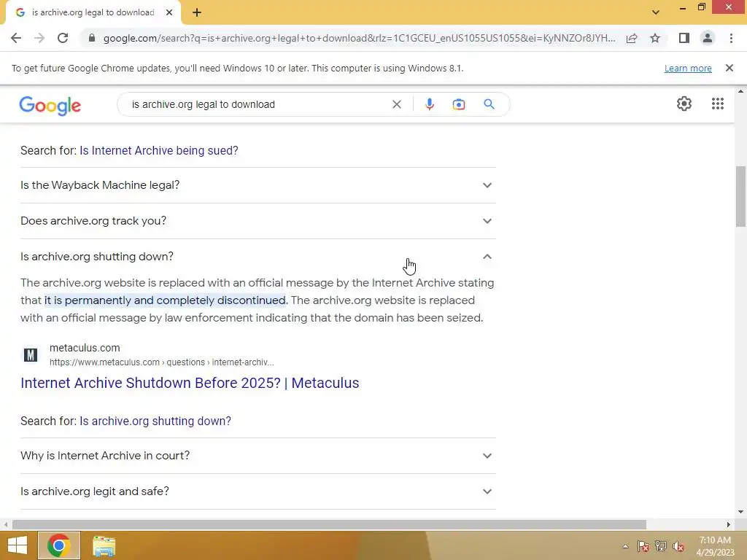Click the horizontal scrollbar thumb

[329, 524]
